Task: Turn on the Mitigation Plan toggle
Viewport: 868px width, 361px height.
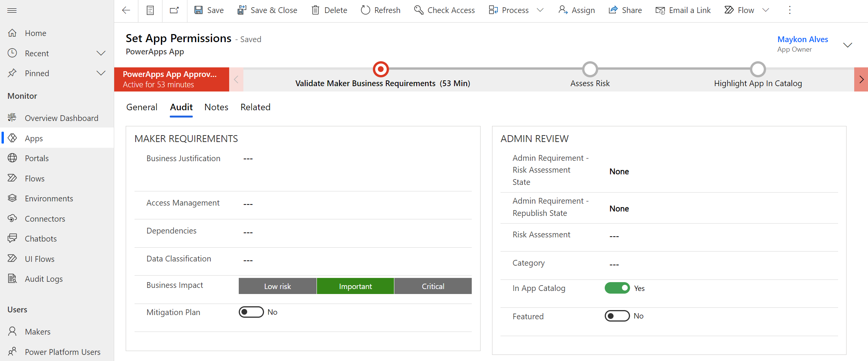Action: (251, 312)
